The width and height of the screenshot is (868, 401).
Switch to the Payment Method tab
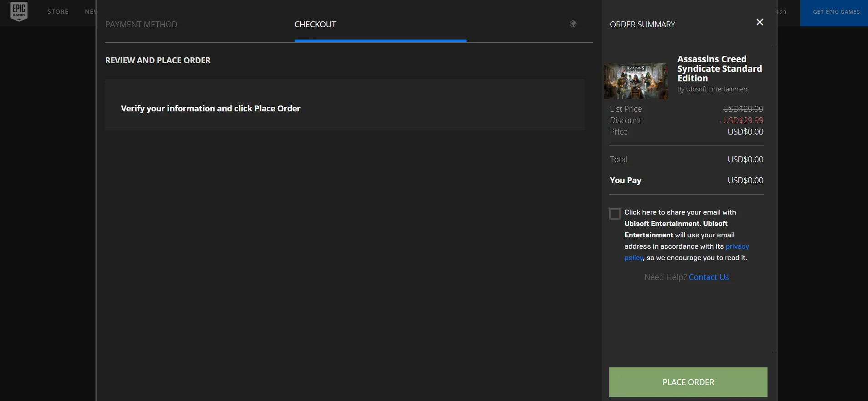[x=141, y=25]
